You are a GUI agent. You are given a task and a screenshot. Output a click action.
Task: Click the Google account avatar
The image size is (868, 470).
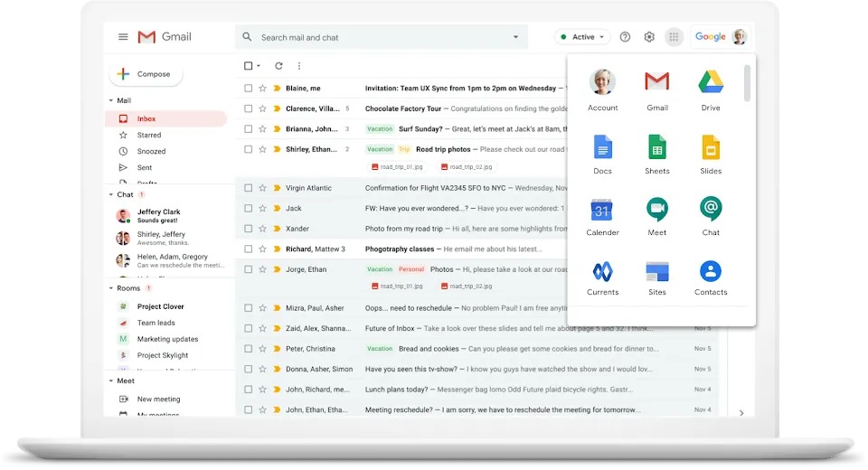coord(739,37)
